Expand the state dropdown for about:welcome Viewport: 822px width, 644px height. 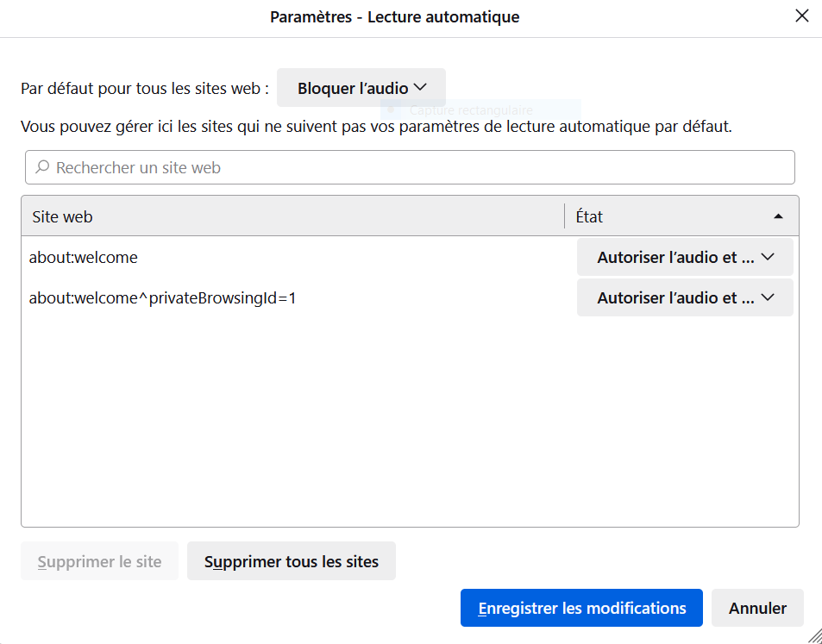point(685,257)
